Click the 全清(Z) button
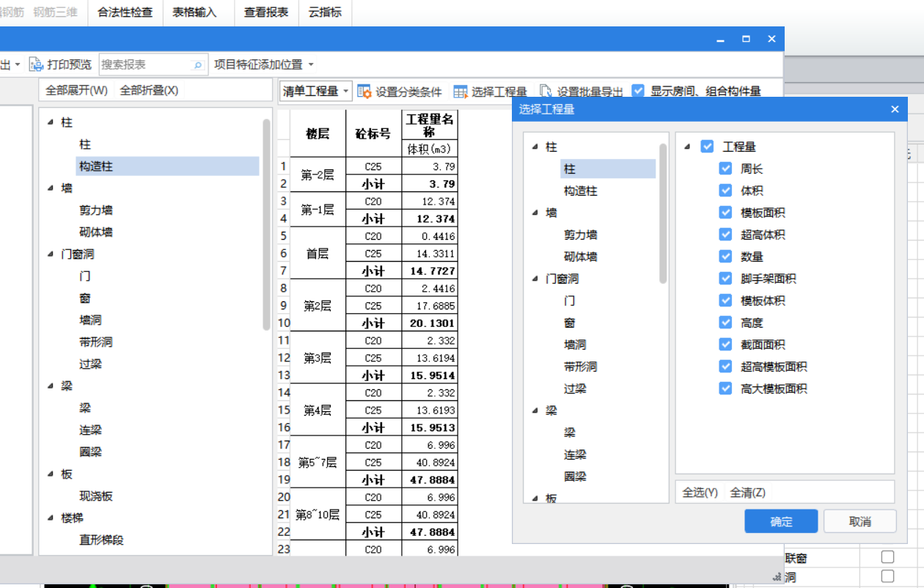The width and height of the screenshot is (924, 588). [748, 493]
